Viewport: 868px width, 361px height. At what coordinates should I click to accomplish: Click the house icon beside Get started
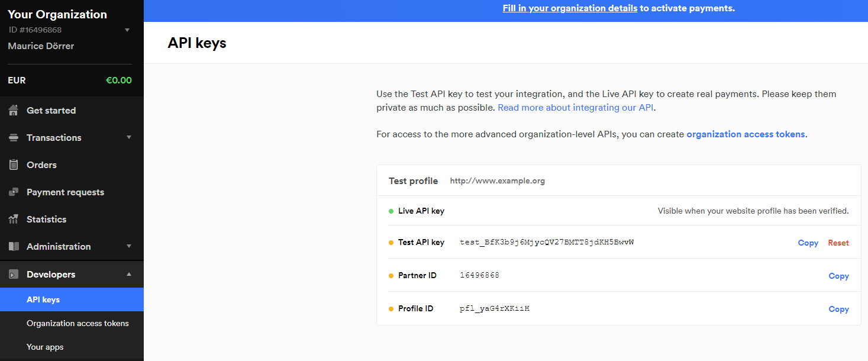[x=14, y=110]
